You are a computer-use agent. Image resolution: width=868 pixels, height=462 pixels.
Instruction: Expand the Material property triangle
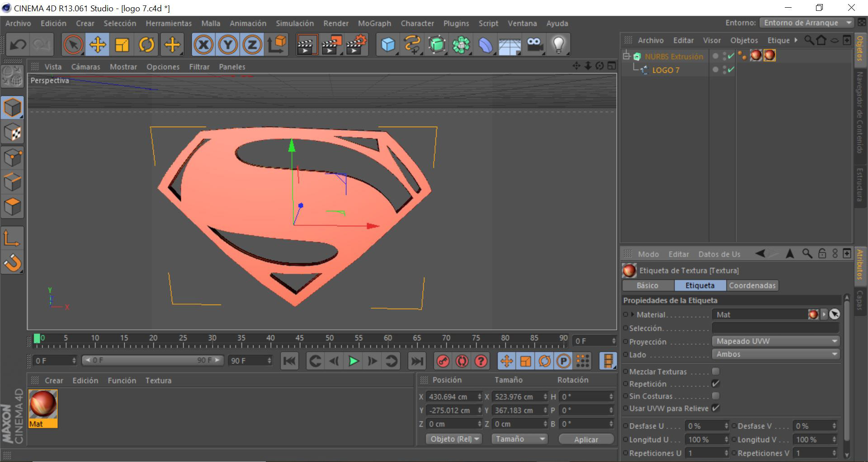(x=632, y=314)
